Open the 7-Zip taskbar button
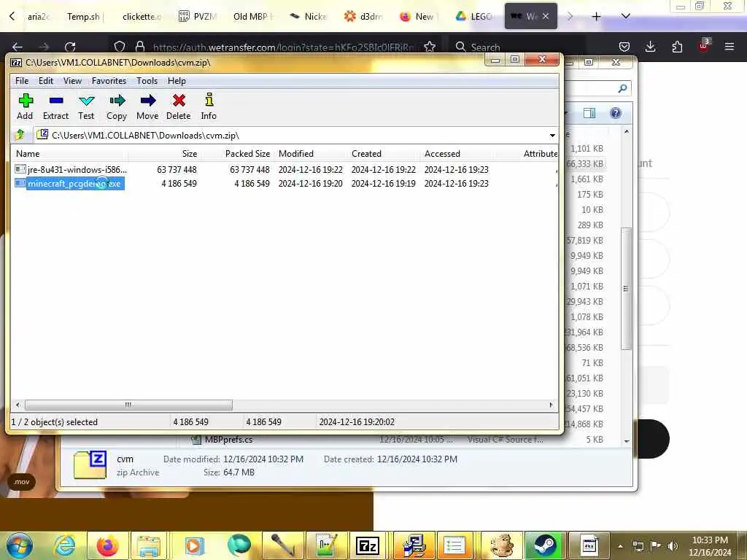The height and width of the screenshot is (560, 747). (368, 545)
